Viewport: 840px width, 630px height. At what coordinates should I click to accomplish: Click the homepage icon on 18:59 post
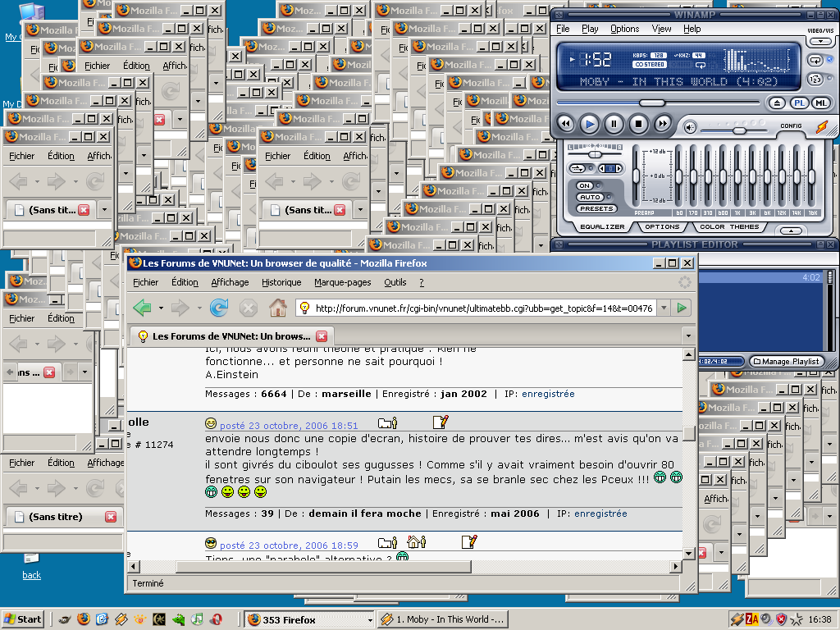pos(416,542)
